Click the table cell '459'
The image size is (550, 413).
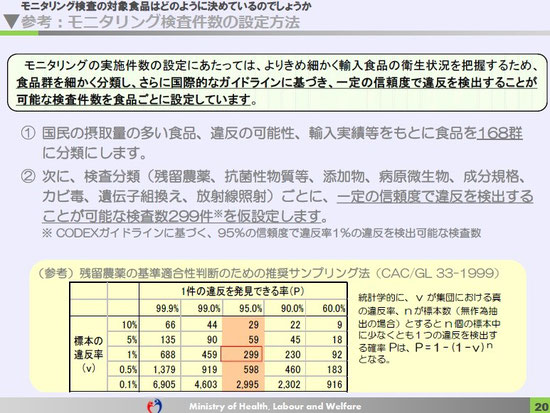click(x=209, y=354)
